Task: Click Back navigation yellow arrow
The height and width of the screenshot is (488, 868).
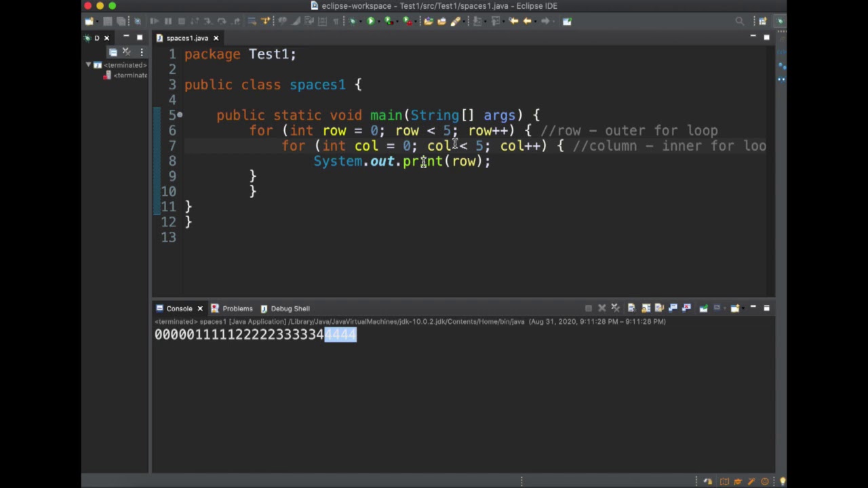Action: [x=527, y=21]
